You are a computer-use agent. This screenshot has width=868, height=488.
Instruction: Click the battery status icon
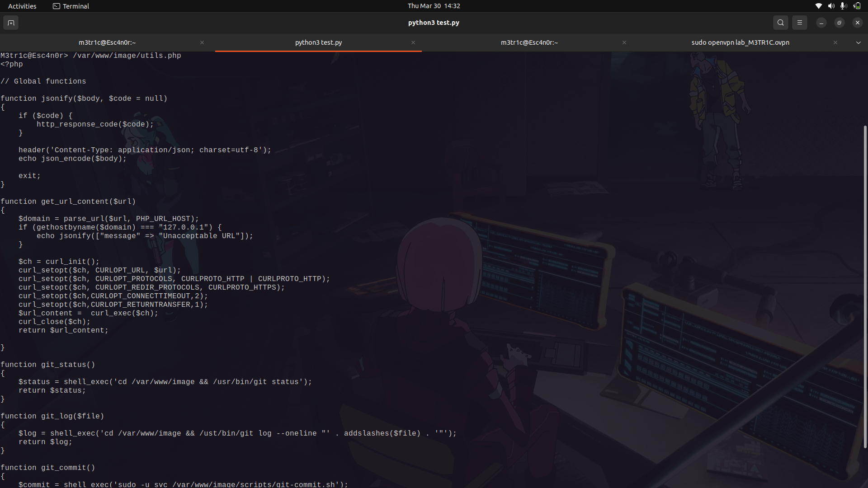point(857,6)
